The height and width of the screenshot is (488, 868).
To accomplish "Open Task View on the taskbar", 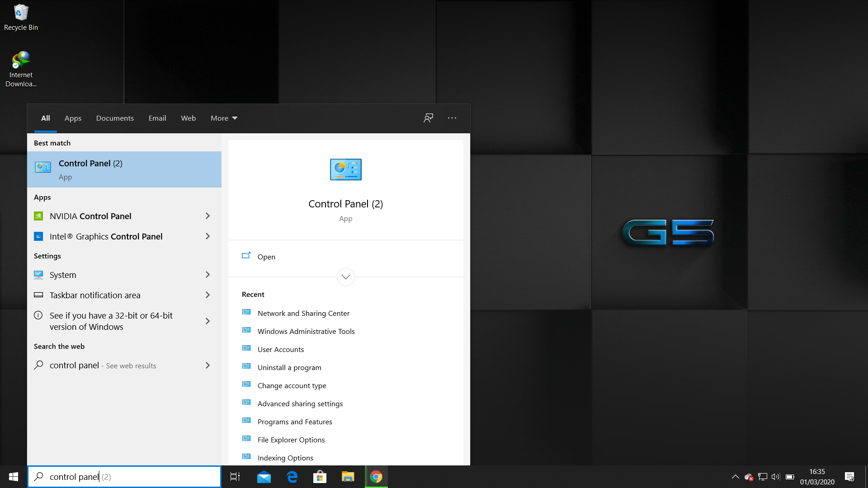I will pos(235,477).
